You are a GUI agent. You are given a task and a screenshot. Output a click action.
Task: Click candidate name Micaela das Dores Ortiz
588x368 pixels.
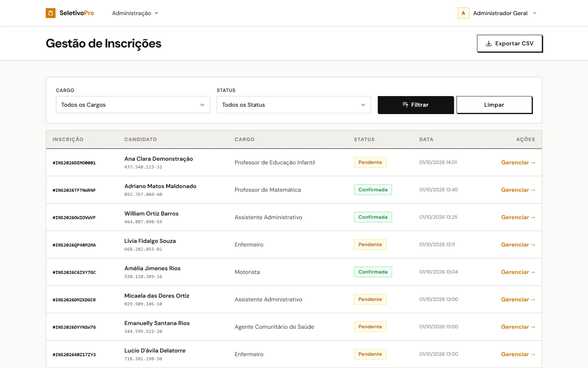157,296
